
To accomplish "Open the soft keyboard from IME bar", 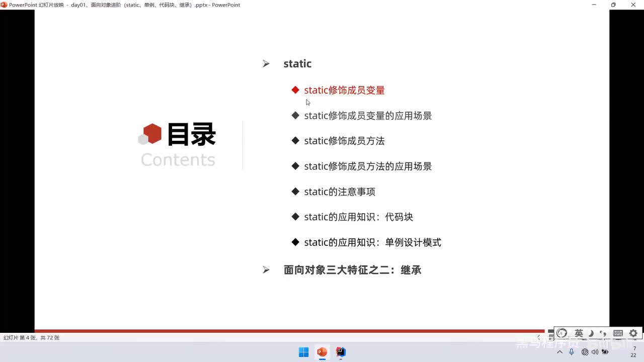I will pos(618,333).
